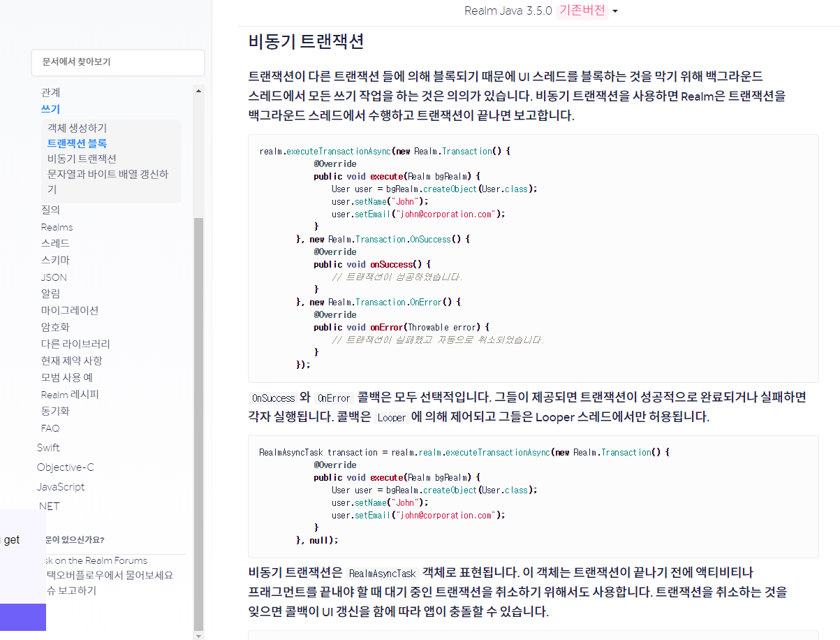
Task: Click the sidebar scrollbar down arrow
Action: [198, 635]
